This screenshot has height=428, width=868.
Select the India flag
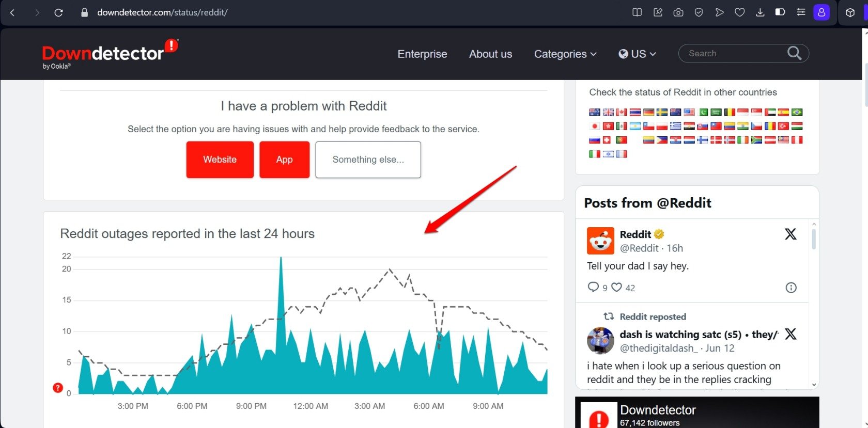[743, 126]
